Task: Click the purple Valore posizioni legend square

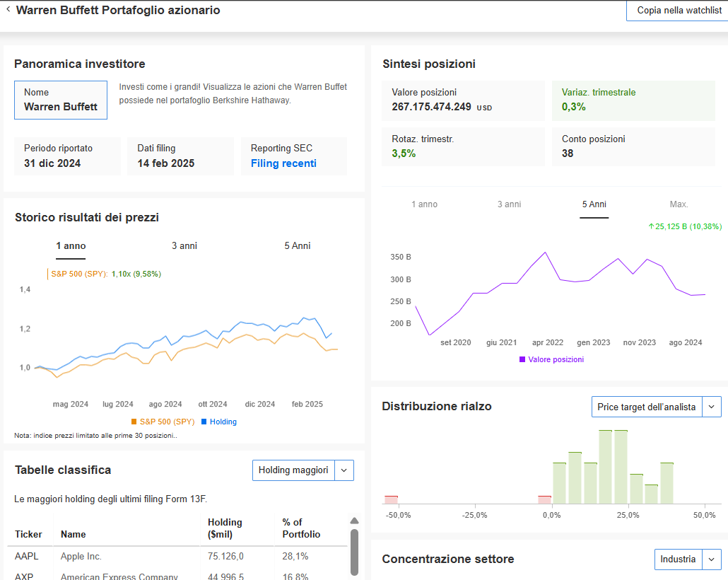Action: [x=522, y=359]
